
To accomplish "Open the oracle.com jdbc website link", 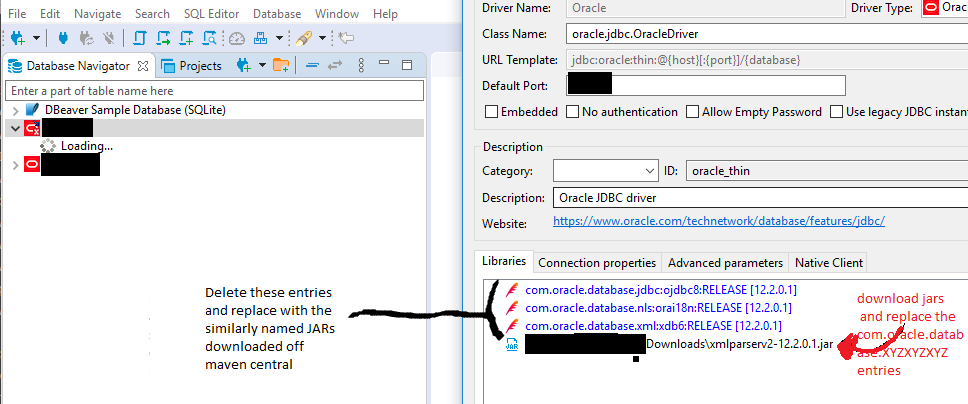I will click(719, 221).
